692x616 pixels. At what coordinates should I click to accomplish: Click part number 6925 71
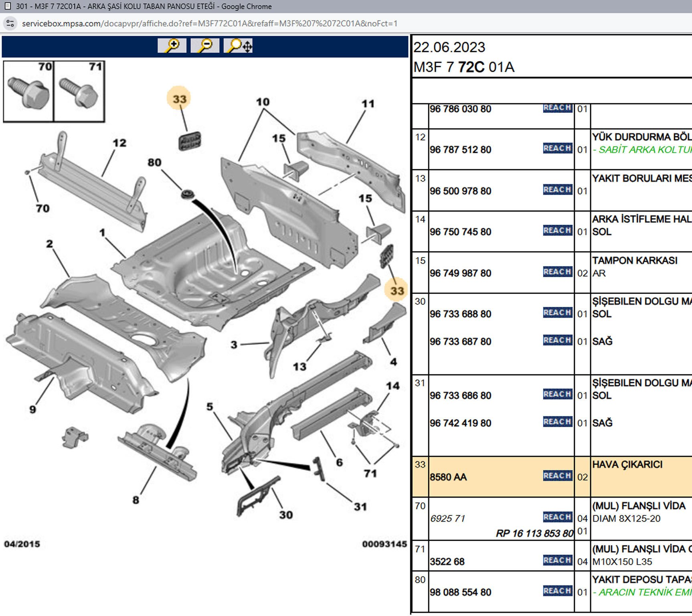coord(447,519)
